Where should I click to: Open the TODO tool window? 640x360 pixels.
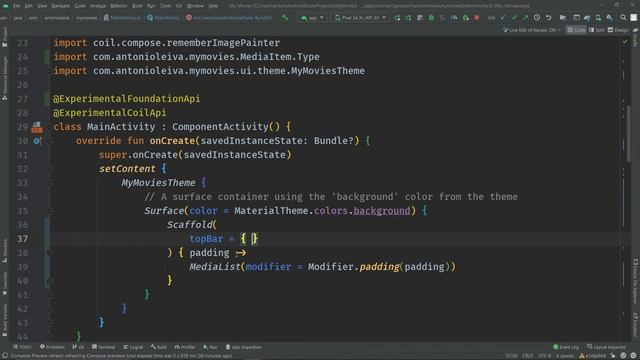[22, 347]
